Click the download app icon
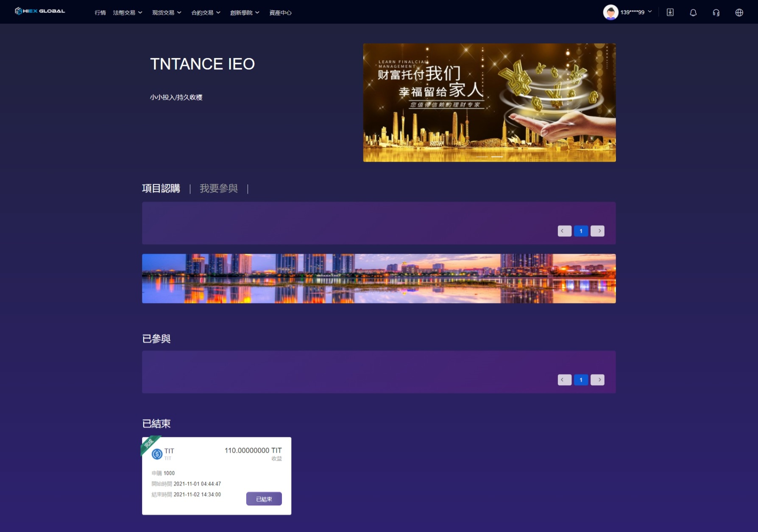Viewport: 758px width, 532px height. [670, 12]
